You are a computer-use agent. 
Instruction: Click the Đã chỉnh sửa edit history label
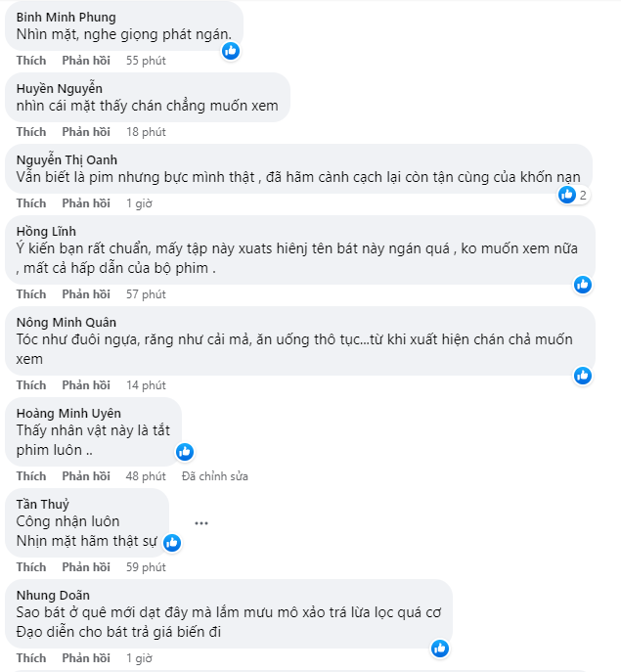(214, 476)
